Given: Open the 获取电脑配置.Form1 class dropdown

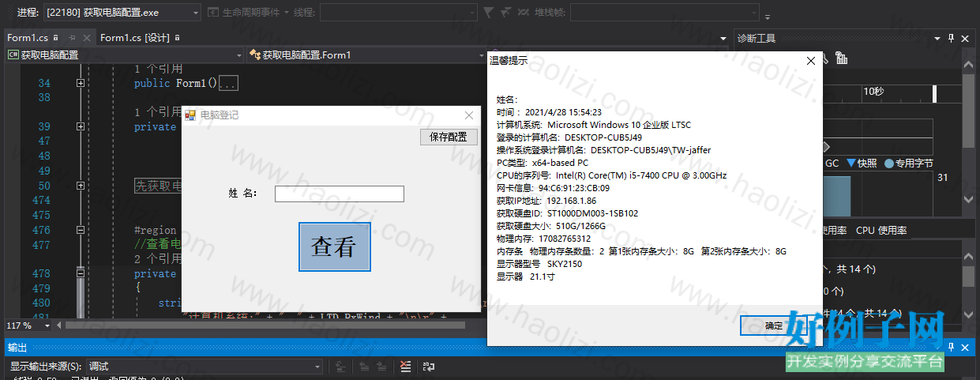Looking at the screenshot, I should (x=366, y=55).
